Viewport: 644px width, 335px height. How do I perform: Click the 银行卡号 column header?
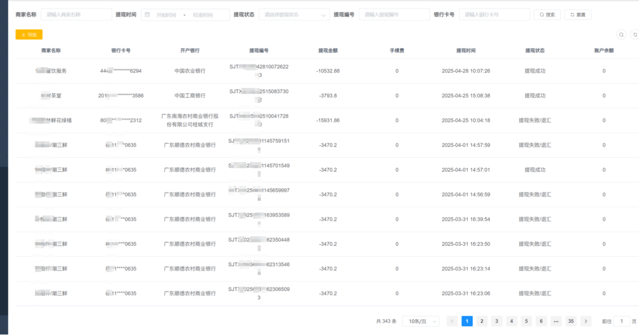click(x=121, y=51)
